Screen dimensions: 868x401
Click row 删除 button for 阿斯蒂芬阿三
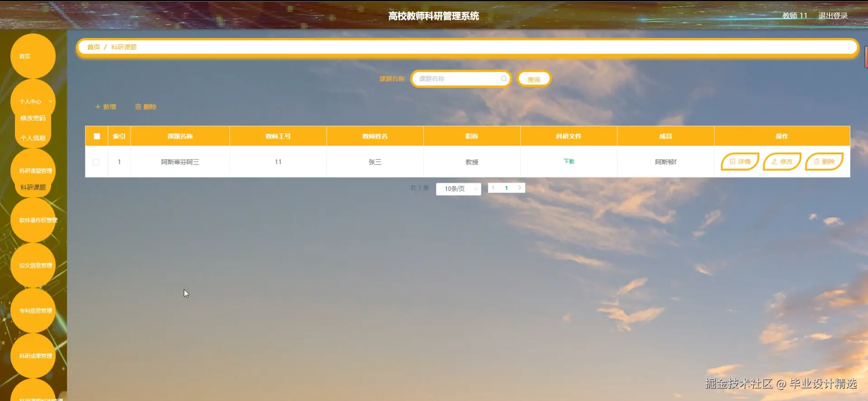(x=824, y=161)
